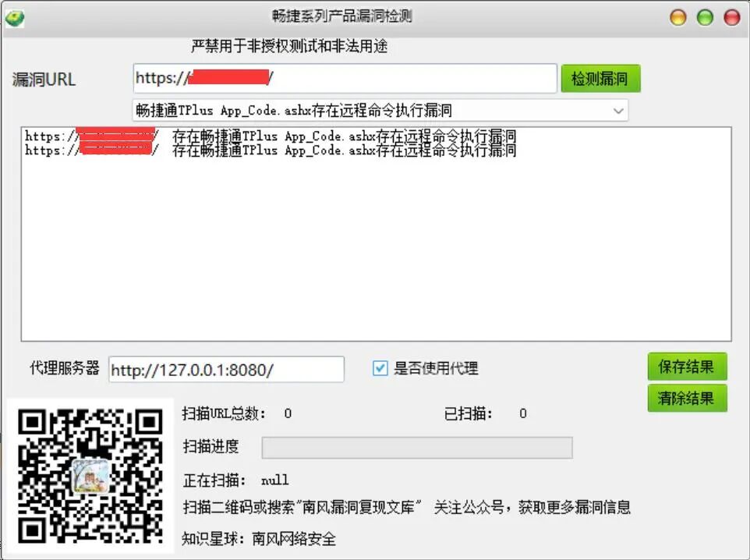Click the red close circle button
The height and width of the screenshot is (560, 750).
pyautogui.click(x=732, y=18)
